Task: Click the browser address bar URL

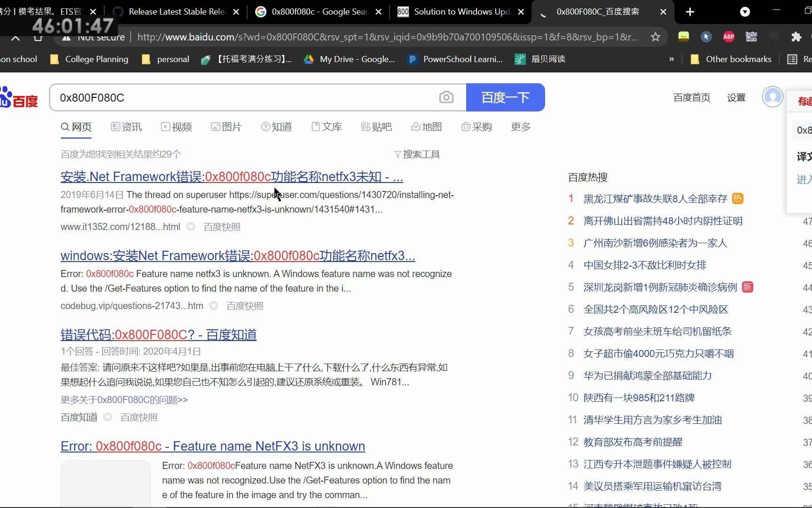Action: pos(388,37)
